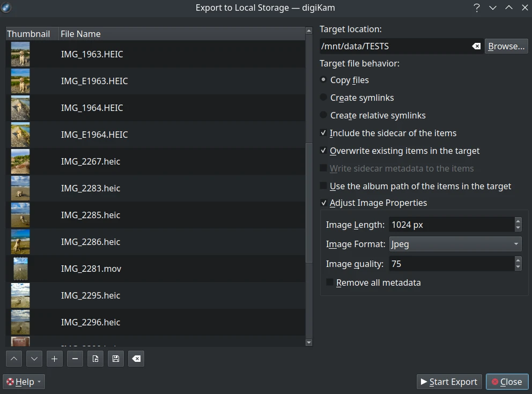This screenshot has height=394, width=532.
Task: Enable Remove all metadata option
Action: [x=329, y=283]
